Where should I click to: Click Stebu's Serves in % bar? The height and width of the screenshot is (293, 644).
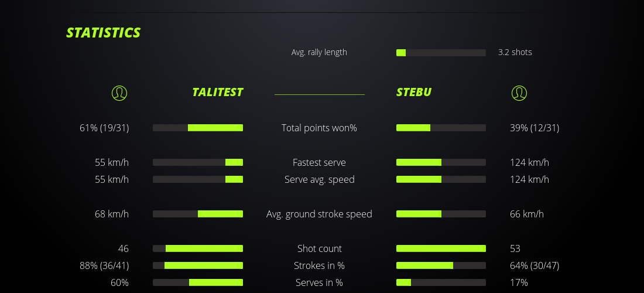point(441,282)
